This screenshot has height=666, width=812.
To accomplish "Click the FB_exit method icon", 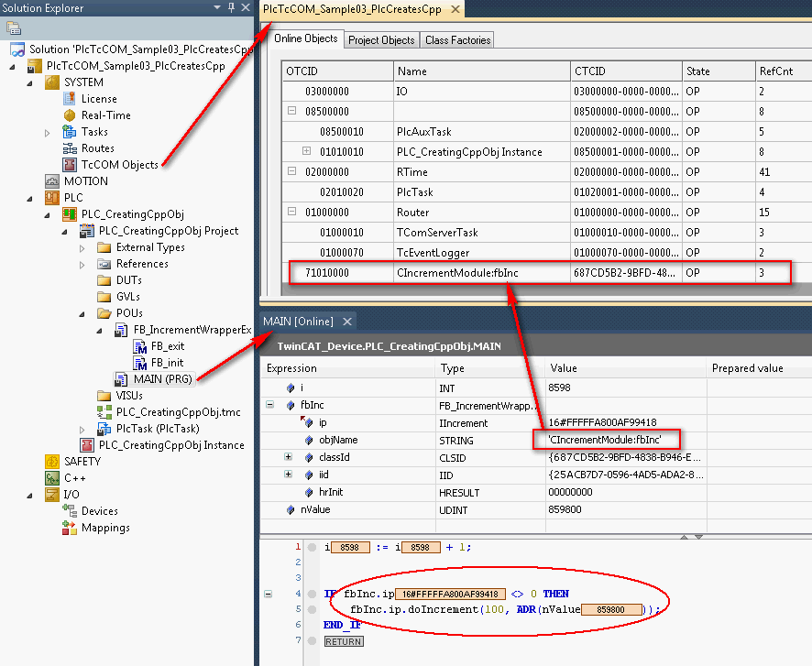I will coord(140,346).
